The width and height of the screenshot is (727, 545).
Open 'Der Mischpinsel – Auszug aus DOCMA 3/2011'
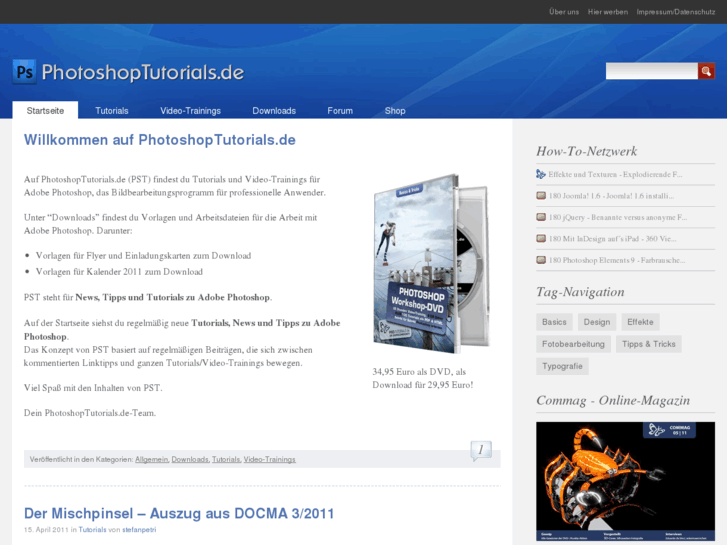click(x=179, y=513)
